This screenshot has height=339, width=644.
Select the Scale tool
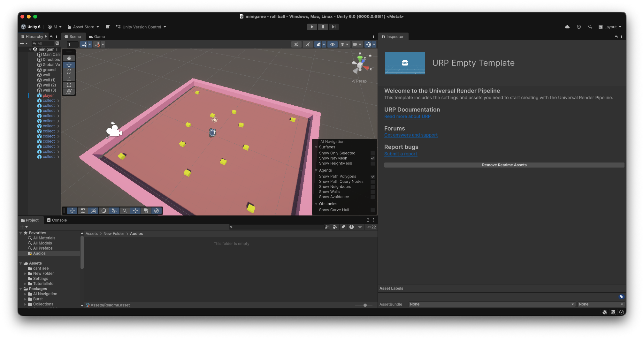pyautogui.click(x=69, y=78)
